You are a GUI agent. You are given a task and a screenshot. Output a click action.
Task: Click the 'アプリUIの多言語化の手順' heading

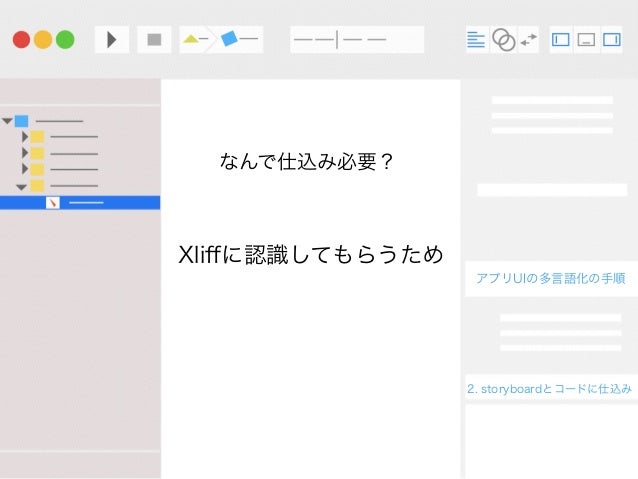point(551,279)
